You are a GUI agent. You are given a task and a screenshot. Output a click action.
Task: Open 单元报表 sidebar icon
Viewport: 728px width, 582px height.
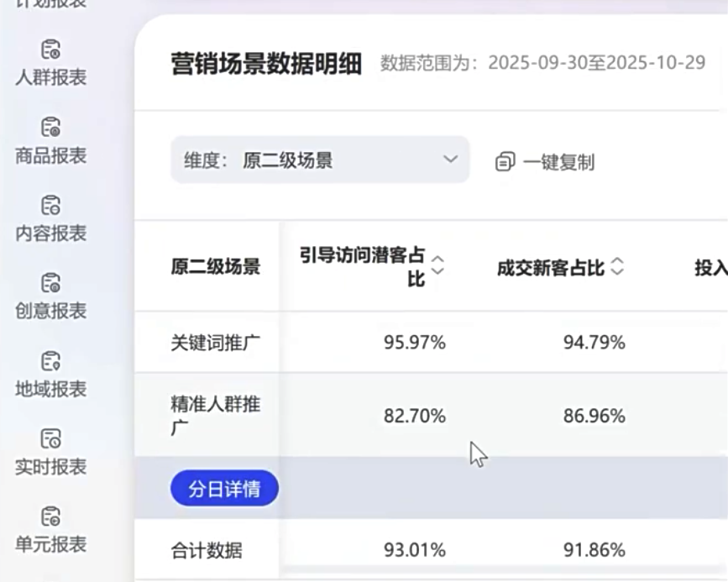pyautogui.click(x=51, y=516)
